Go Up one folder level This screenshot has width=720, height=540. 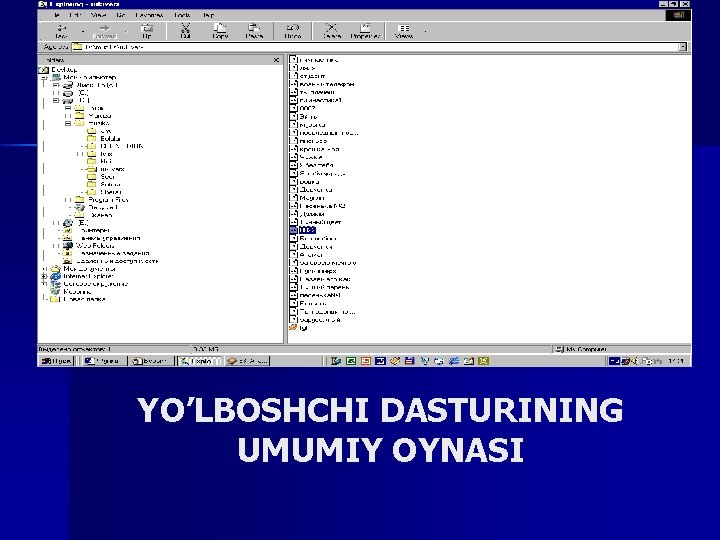pyautogui.click(x=146, y=31)
